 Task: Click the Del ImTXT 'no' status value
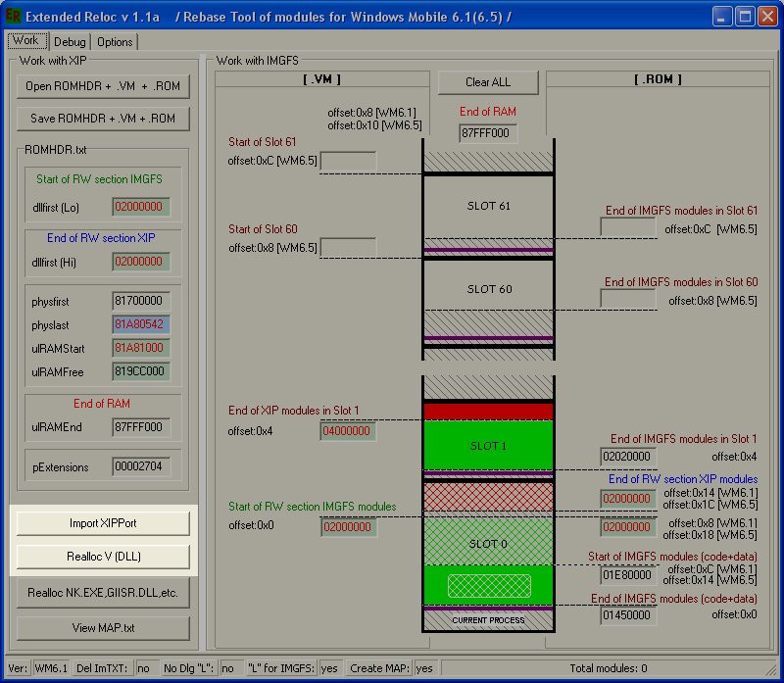[x=146, y=668]
